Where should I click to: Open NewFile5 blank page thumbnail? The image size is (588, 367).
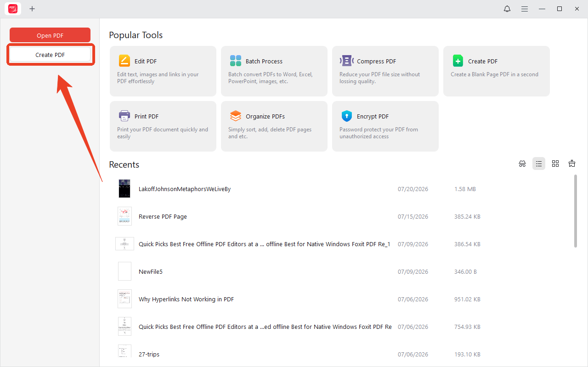(x=124, y=271)
